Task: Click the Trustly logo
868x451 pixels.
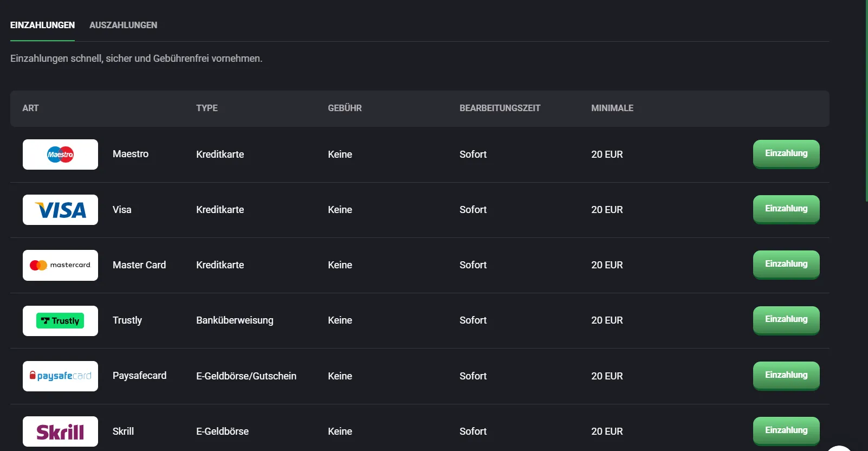Action: [x=60, y=321]
